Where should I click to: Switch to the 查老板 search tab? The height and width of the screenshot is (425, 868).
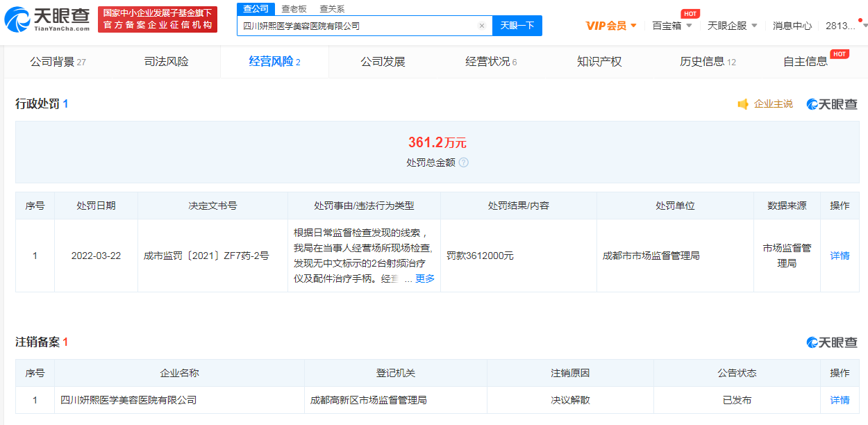[x=294, y=9]
